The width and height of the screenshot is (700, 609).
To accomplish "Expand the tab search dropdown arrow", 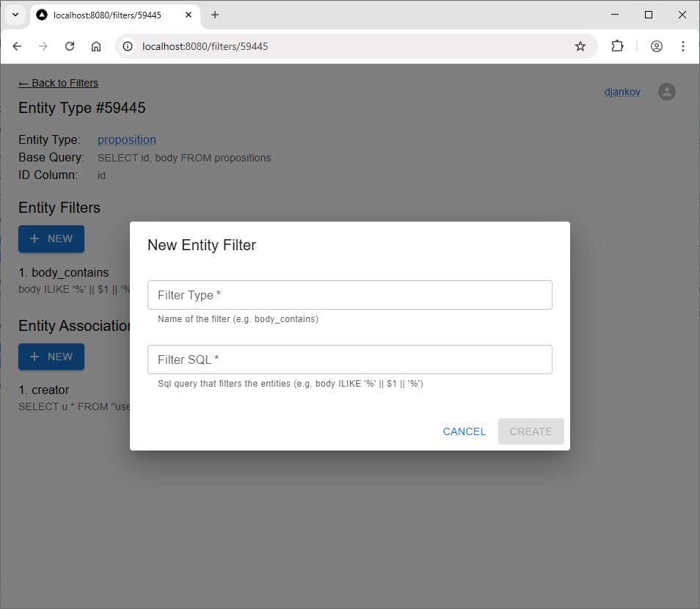I will point(15,15).
